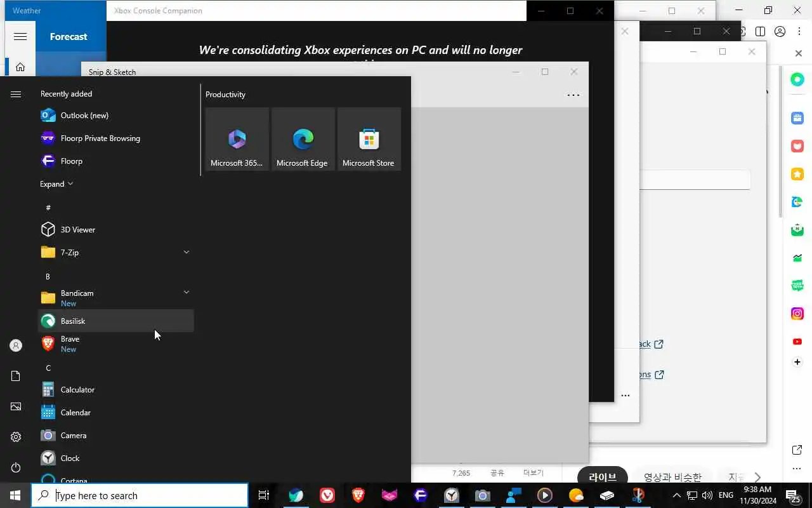The width and height of the screenshot is (812, 508).
Task: Go to Home in Weather sidebar
Action: [x=20, y=67]
